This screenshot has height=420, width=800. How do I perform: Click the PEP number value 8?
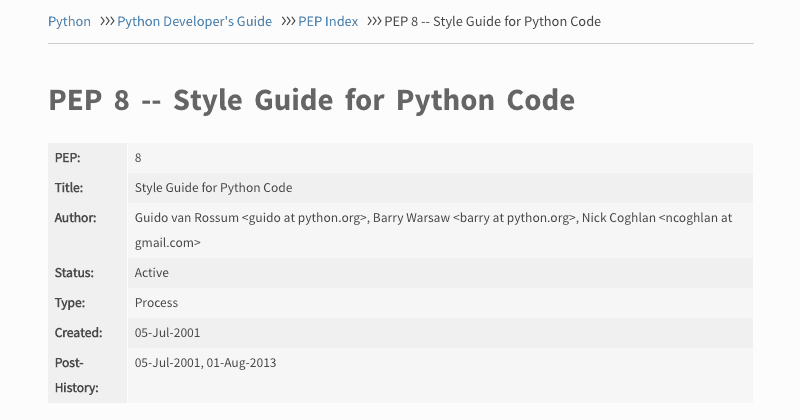138,158
